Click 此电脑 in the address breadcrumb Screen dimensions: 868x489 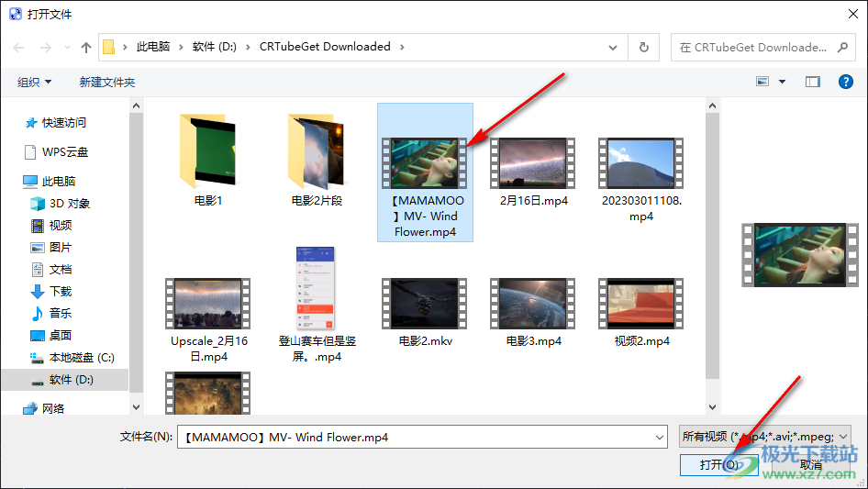[x=153, y=47]
